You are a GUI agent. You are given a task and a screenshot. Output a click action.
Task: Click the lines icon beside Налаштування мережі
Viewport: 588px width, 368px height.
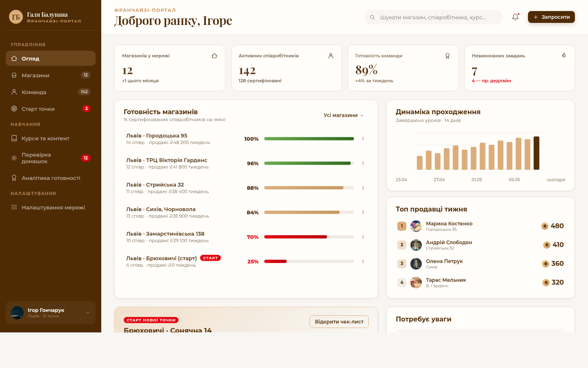coord(14,207)
